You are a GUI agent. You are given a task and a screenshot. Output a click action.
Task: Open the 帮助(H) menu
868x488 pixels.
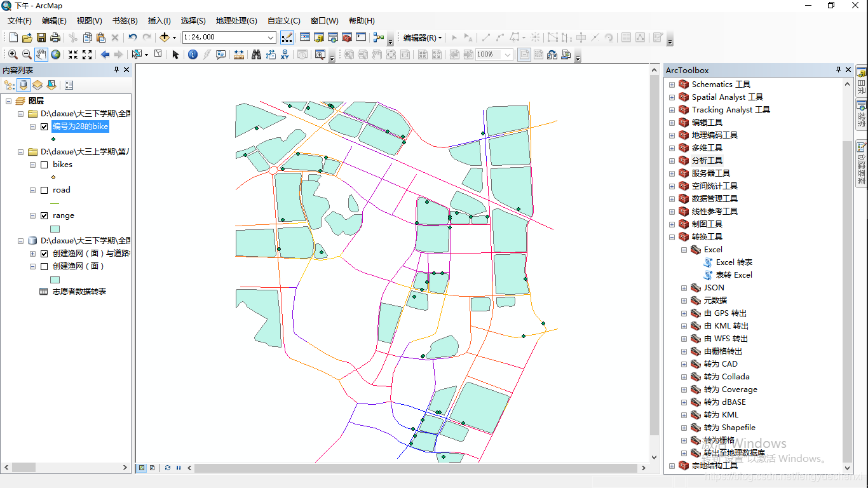[x=362, y=21]
